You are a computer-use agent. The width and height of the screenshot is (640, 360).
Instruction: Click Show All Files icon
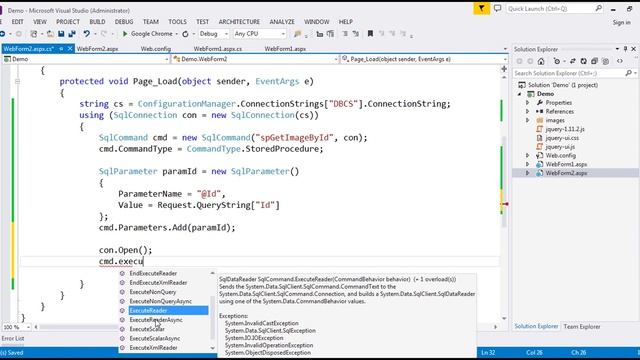coord(605,61)
